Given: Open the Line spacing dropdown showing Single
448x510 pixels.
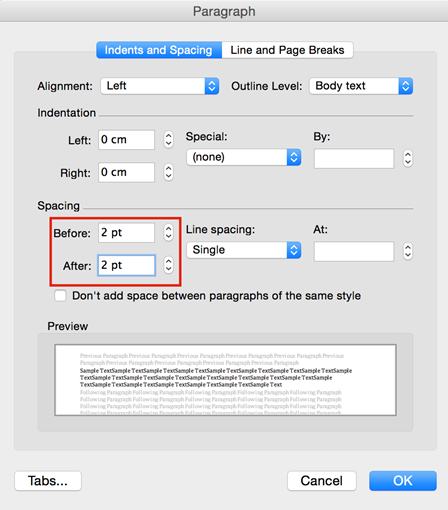Looking at the screenshot, I should click(244, 250).
